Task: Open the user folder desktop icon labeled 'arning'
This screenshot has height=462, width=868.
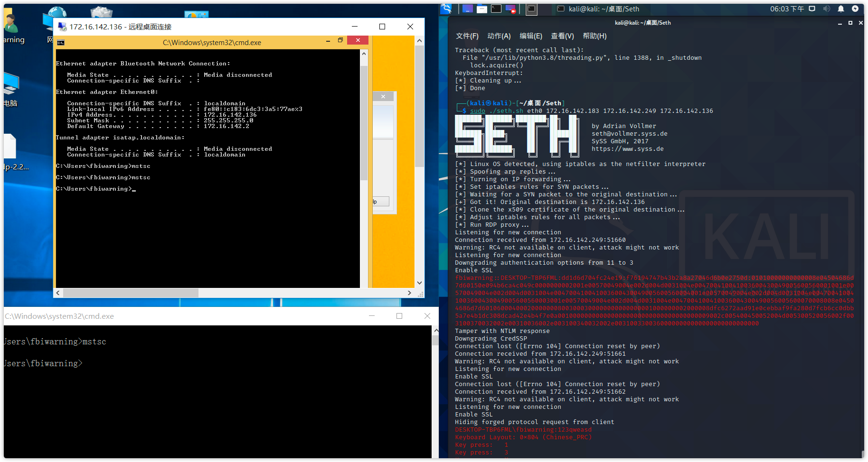Action: 12,26
